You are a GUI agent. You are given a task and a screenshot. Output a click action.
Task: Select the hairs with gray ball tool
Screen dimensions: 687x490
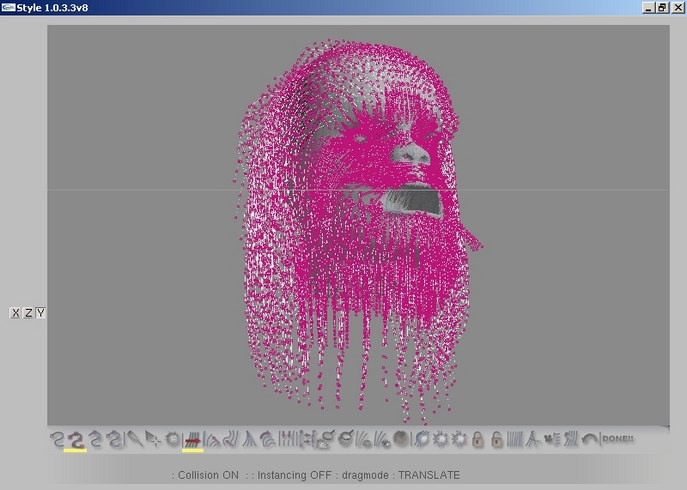coord(364,439)
